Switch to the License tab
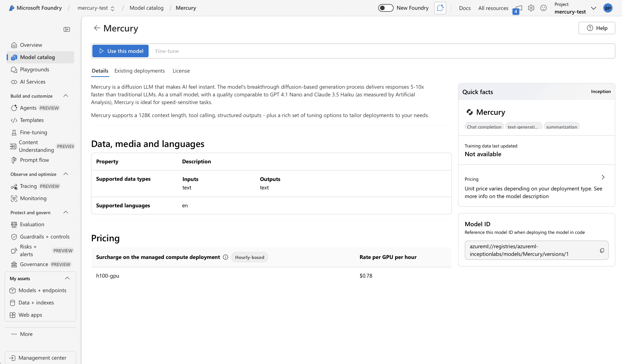The image size is (622, 364). point(181,71)
